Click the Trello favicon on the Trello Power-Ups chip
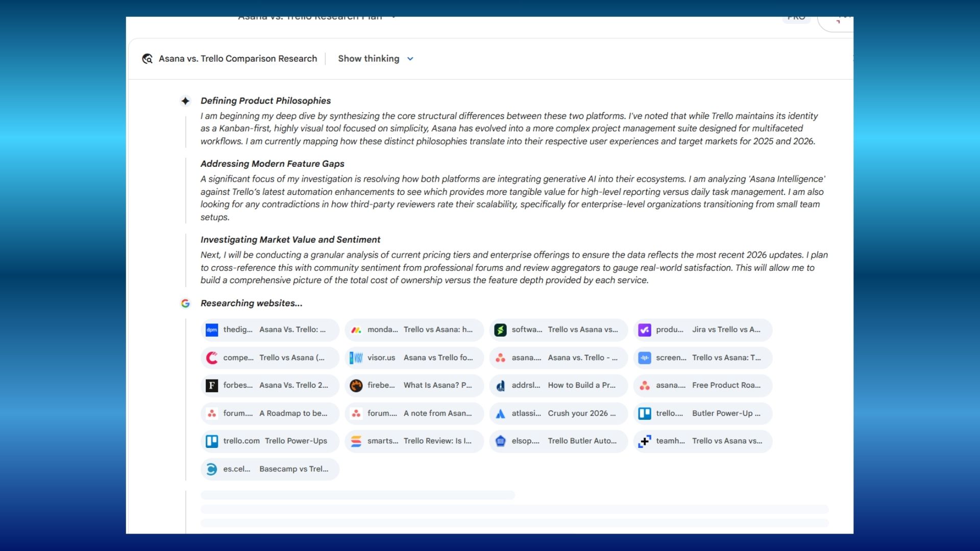The height and width of the screenshot is (551, 980). tap(211, 441)
